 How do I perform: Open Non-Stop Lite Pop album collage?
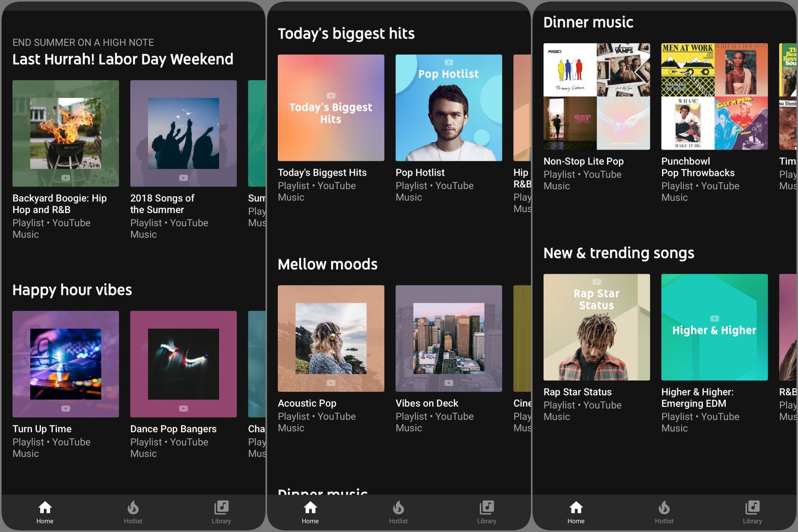(x=597, y=97)
